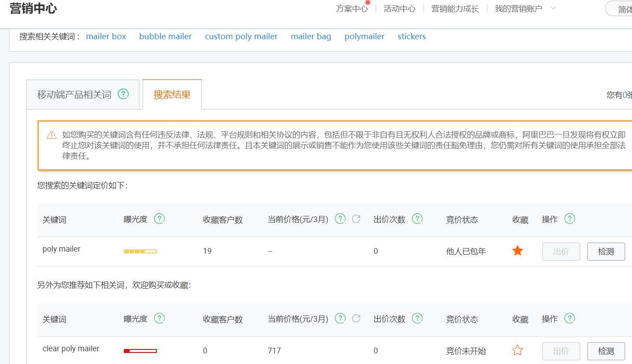
Task: Click the 简体 language button
Action: coord(623,8)
